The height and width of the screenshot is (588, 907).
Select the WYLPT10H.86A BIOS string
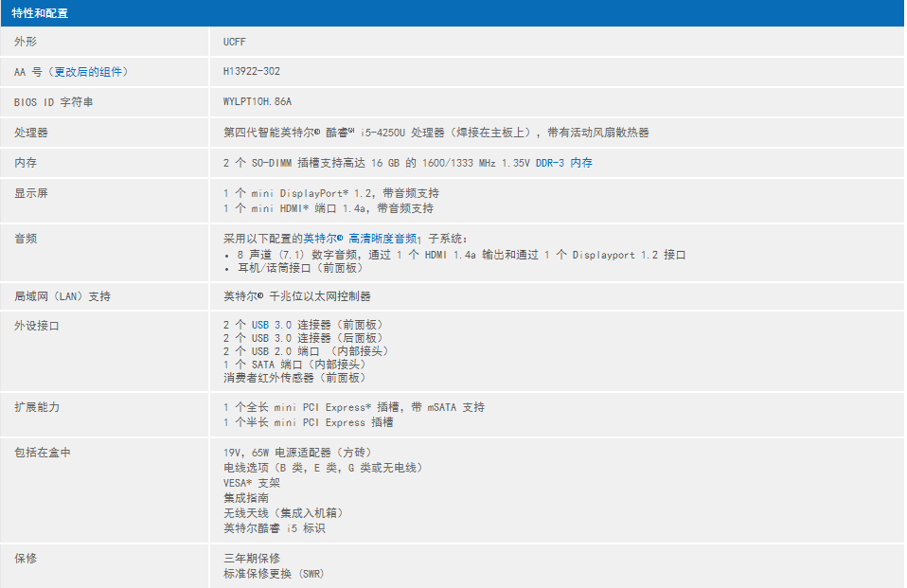point(258,102)
